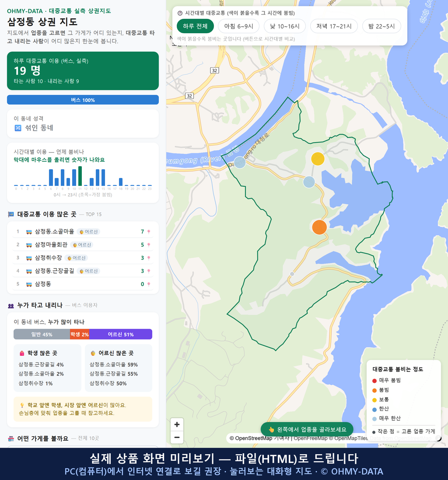448x480 pixels.
Task: Locate 삼정취수장 with its pin icon
Action: coord(149,258)
